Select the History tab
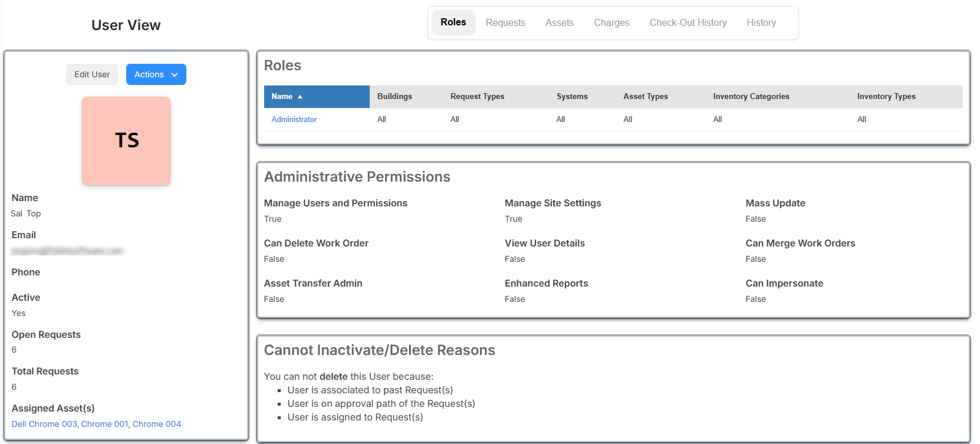Image resolution: width=980 pixels, height=444 pixels. [x=761, y=23]
